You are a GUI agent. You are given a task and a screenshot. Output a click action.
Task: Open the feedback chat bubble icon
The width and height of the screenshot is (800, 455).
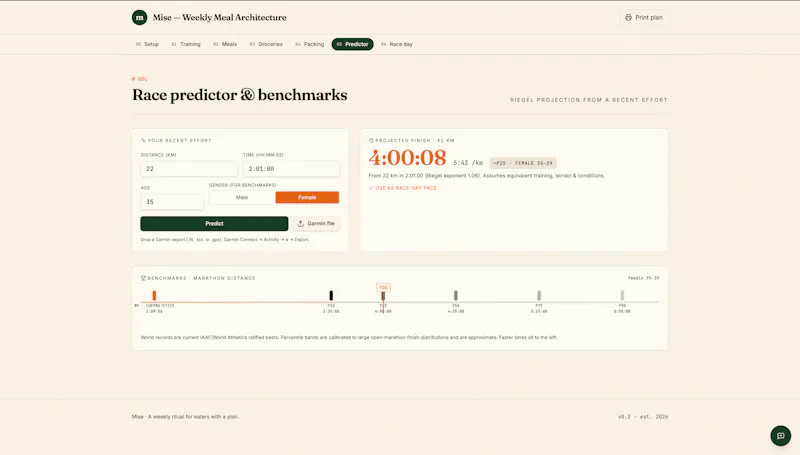pyautogui.click(x=780, y=436)
